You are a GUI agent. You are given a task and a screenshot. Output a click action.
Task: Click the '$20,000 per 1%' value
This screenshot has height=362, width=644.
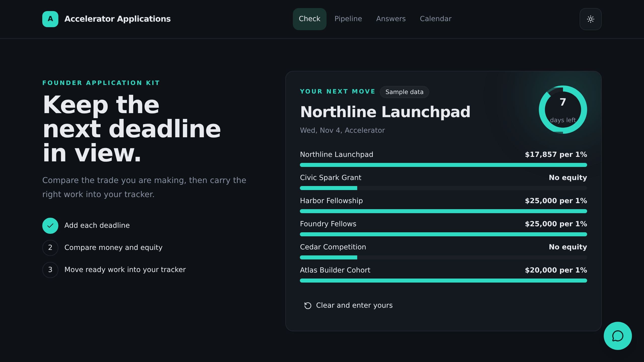556,270
